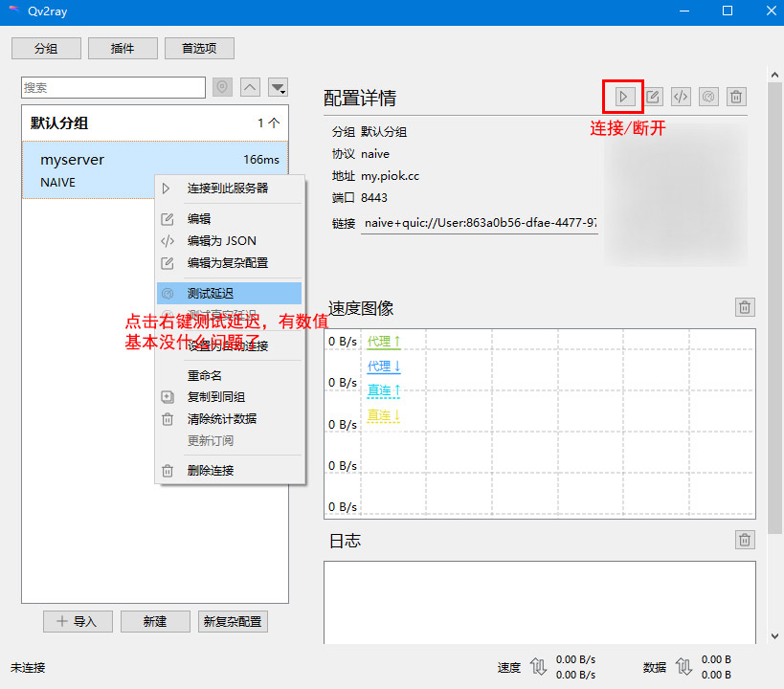Click the '代理 ↑' legend entry
The width and height of the screenshot is (784, 689).
tap(384, 342)
